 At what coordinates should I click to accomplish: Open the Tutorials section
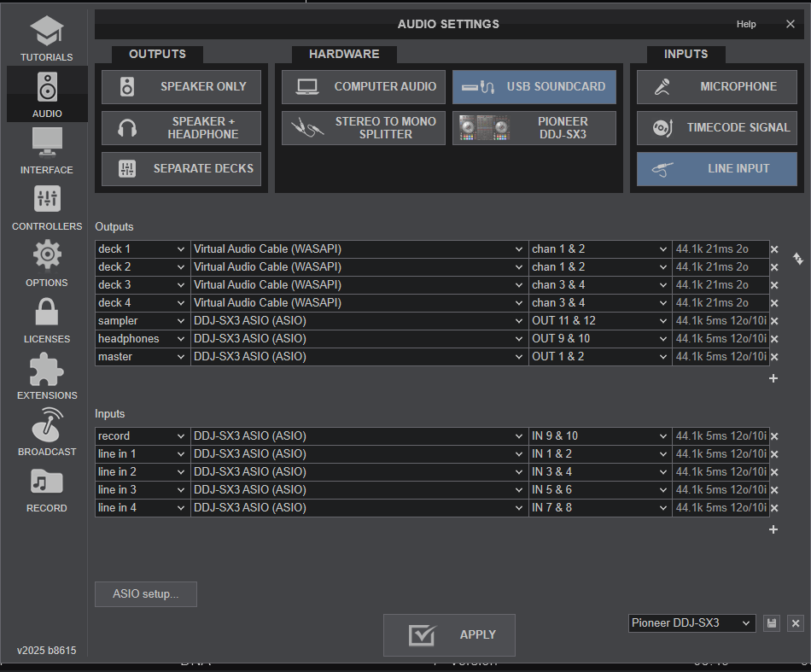point(47,38)
